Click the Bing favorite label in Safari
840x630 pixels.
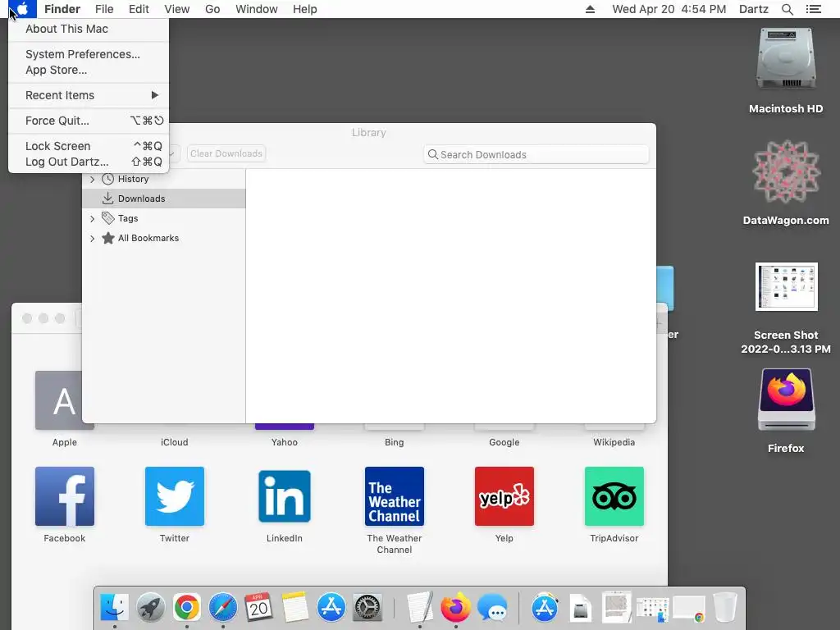(x=395, y=442)
